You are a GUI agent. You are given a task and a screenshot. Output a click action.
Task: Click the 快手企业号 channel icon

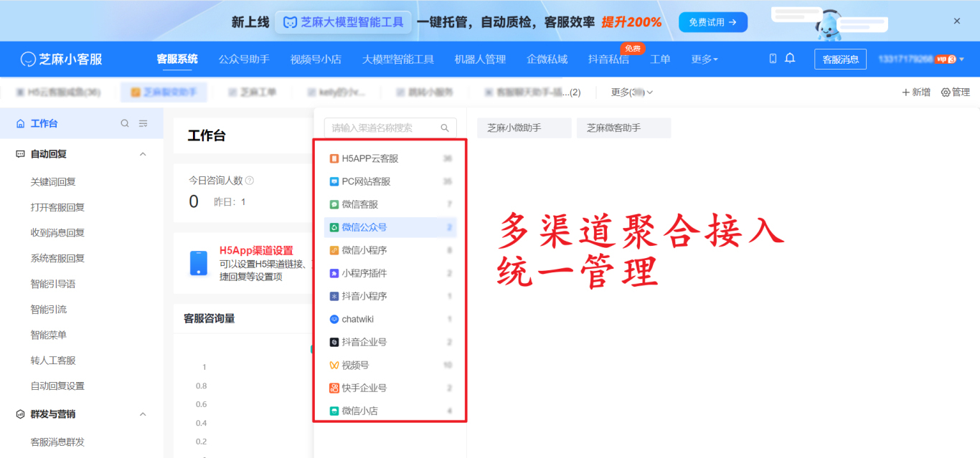(x=336, y=388)
